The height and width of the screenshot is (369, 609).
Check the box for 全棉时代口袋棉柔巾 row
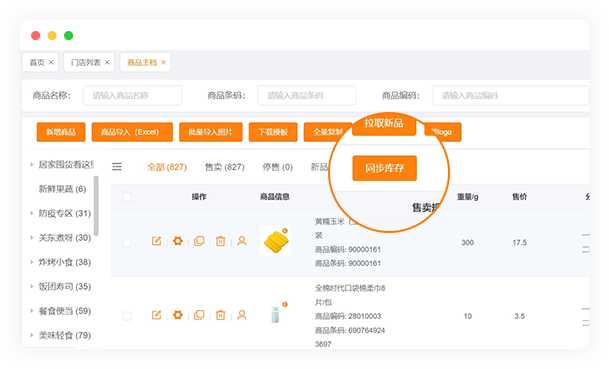pyautogui.click(x=127, y=316)
